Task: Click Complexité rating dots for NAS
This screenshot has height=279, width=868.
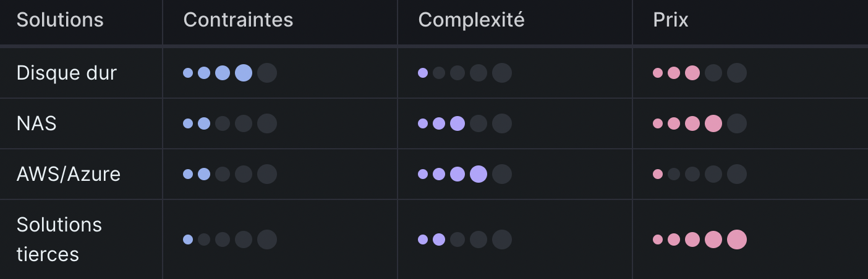Action: [x=464, y=123]
